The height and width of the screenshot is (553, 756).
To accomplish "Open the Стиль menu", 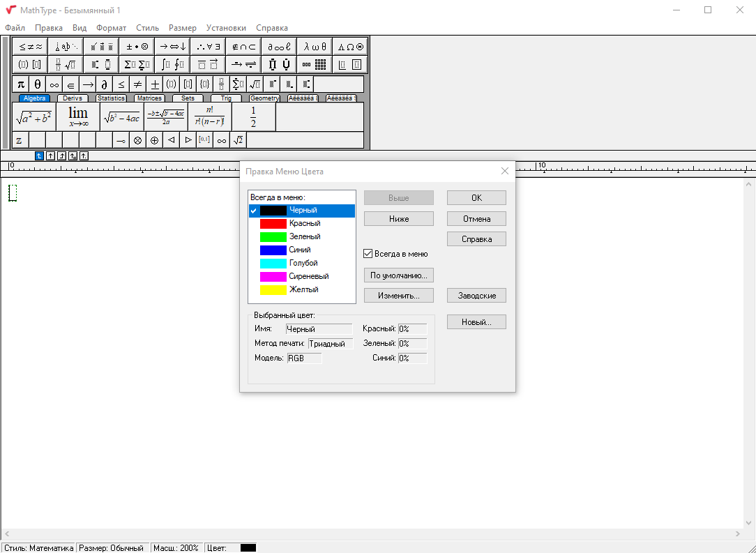I will tap(147, 28).
